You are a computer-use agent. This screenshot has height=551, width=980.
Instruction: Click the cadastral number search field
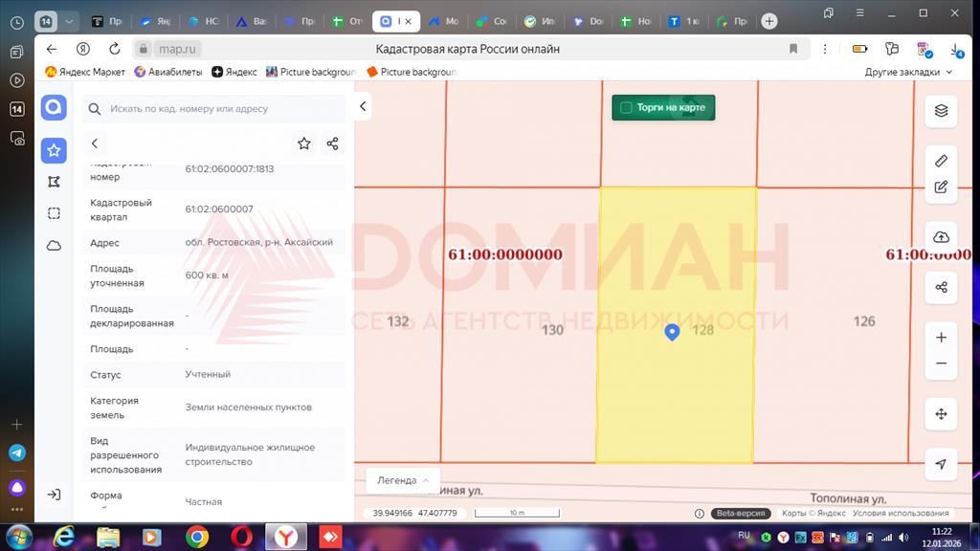(x=220, y=109)
